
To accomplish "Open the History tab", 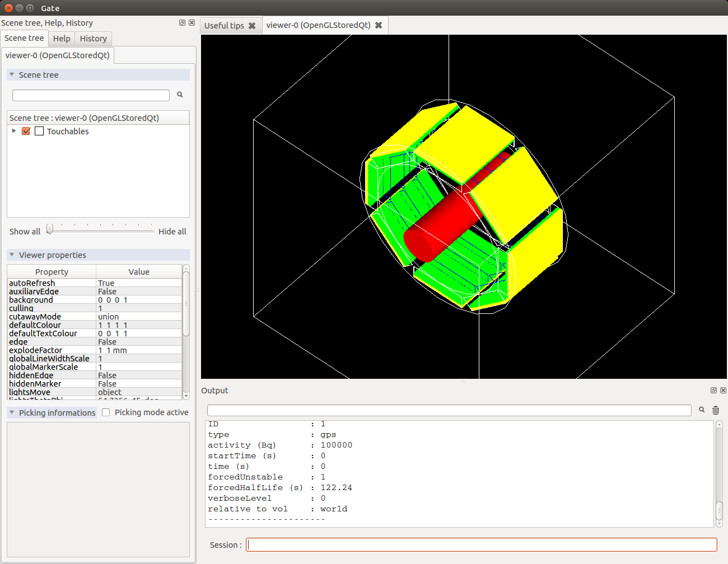I will [94, 39].
